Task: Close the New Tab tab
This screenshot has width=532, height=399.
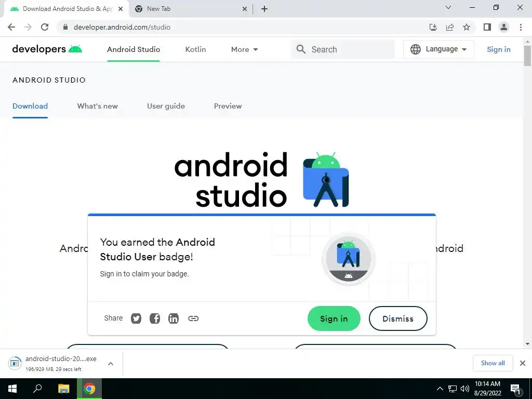Action: pyautogui.click(x=245, y=9)
